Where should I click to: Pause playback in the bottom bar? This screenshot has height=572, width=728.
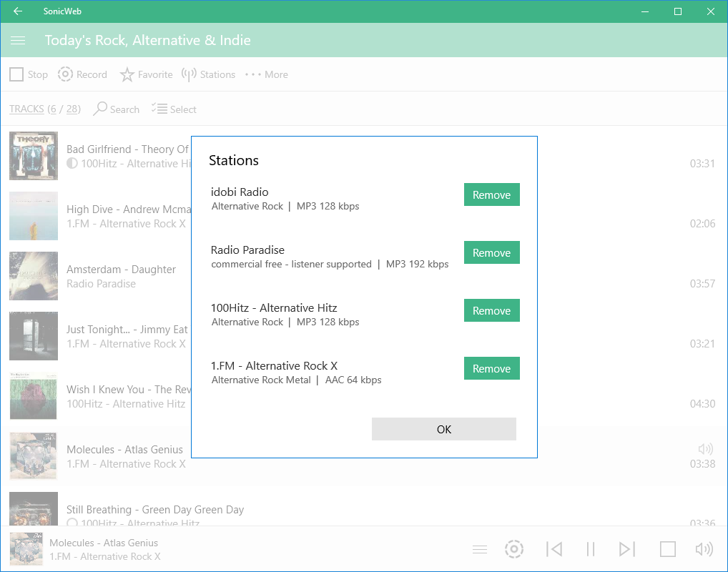tap(591, 549)
